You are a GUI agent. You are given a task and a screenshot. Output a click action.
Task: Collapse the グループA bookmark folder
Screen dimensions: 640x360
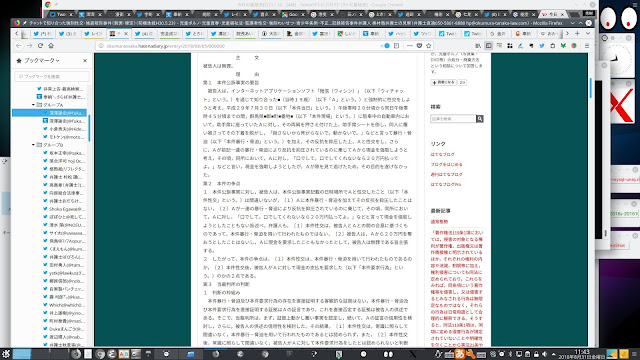coord(33,105)
